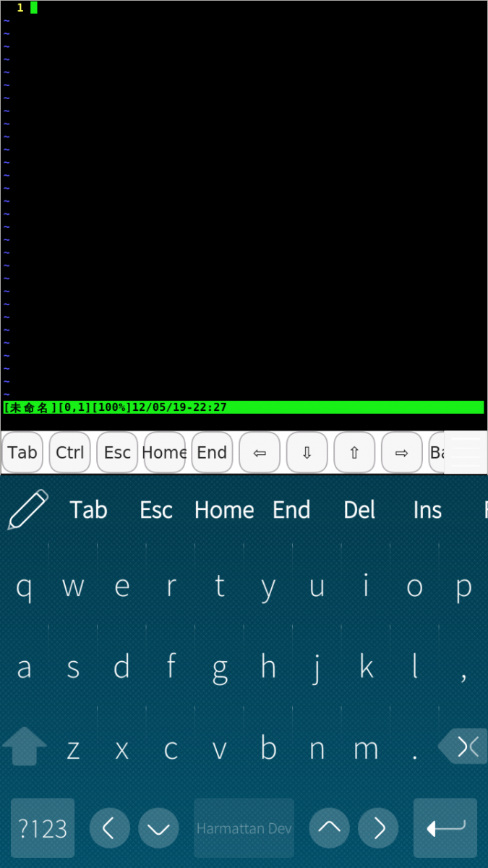Viewport: 488px width, 868px height.
Task: Tap the Tab button in terminal toolbar
Action: (x=22, y=453)
